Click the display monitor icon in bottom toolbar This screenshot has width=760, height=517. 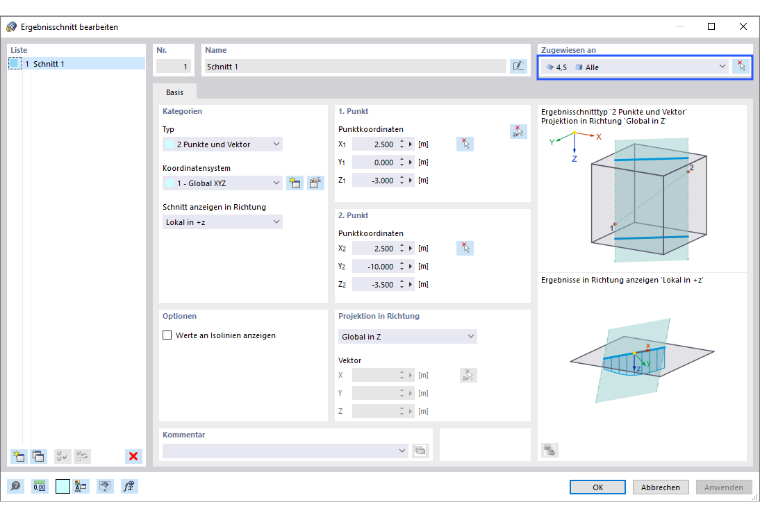pyautogui.click(x=105, y=486)
